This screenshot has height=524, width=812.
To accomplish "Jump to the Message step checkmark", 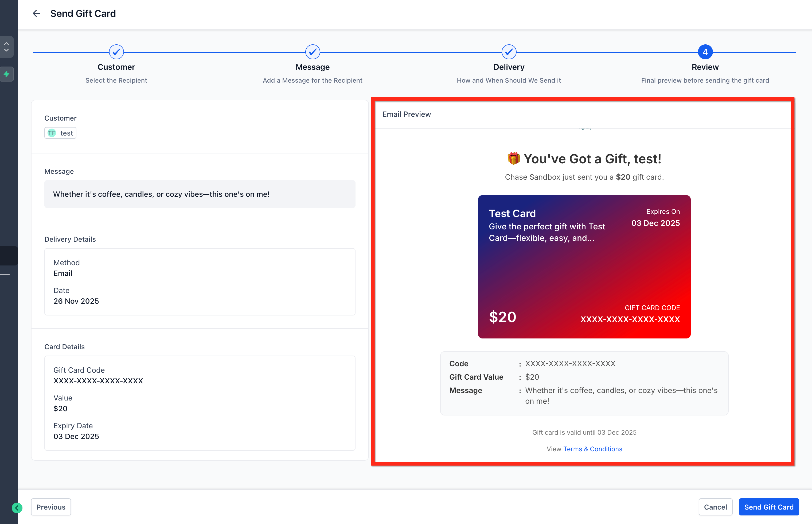I will tap(312, 52).
